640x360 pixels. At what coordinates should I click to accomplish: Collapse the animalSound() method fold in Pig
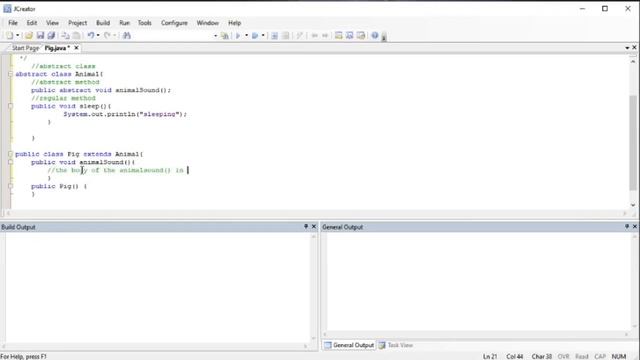click(10, 162)
